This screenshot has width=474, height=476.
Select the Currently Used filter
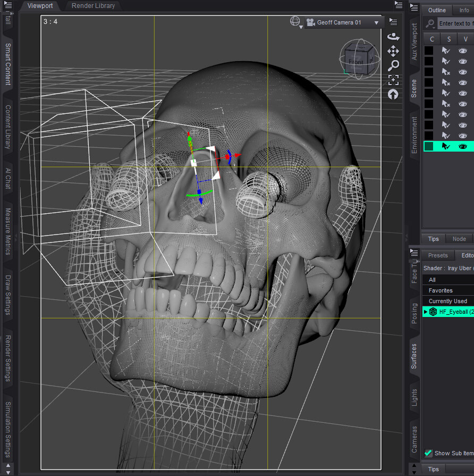click(448, 301)
